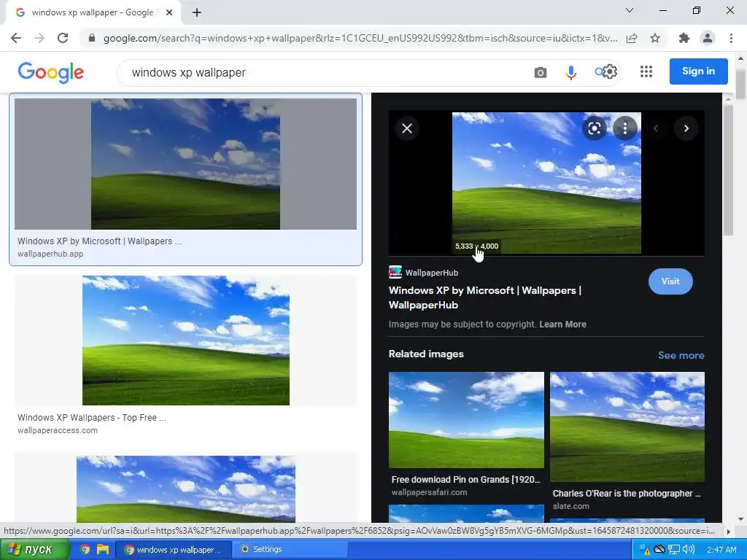Launch Chrome from the quick launch bar
Viewport: 747px width, 560px height.
point(85,549)
